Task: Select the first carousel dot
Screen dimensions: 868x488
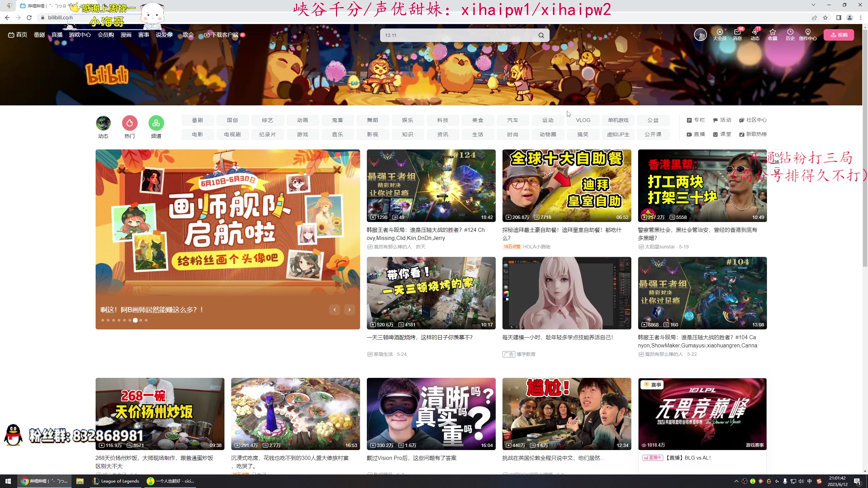Action: 103,320
